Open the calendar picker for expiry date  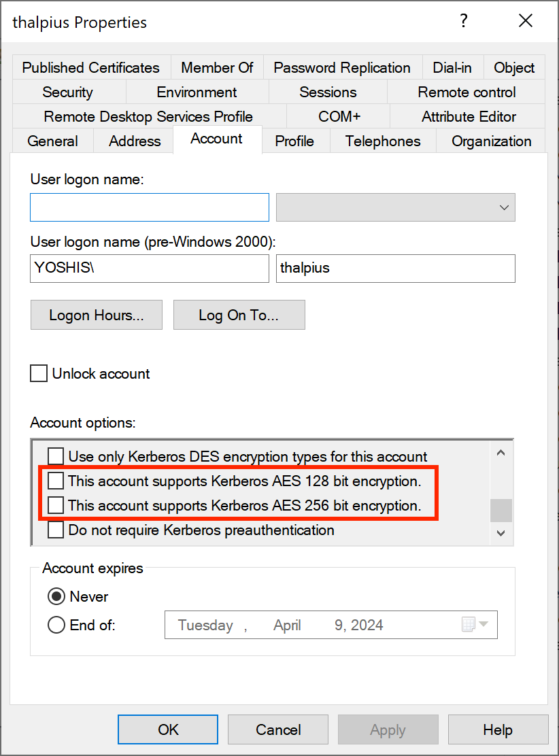click(x=475, y=625)
